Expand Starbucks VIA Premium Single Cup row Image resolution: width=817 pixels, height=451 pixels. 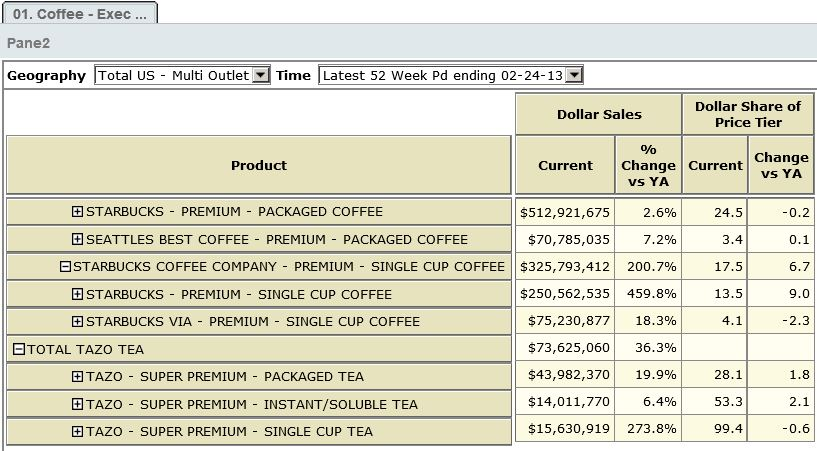(x=78, y=322)
